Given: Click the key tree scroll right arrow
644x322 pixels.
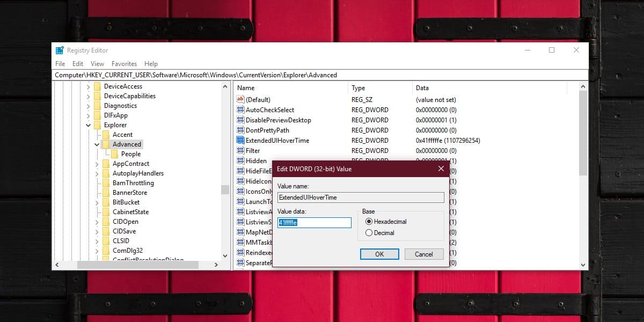Looking at the screenshot, I should tap(216, 265).
